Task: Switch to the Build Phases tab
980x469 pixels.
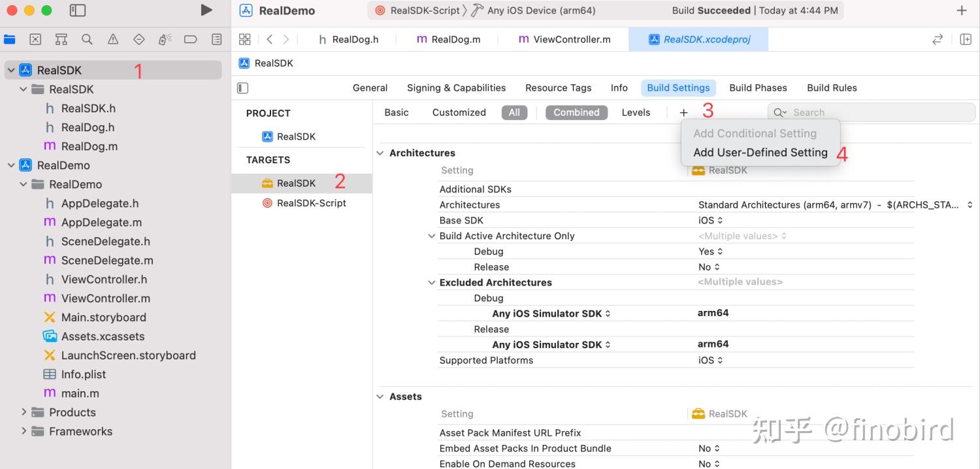Action: point(758,88)
